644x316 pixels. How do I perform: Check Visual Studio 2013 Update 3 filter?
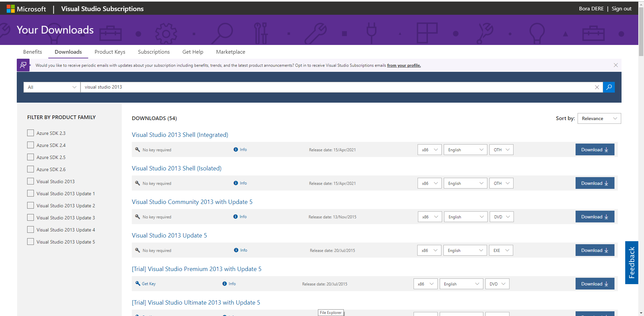pyautogui.click(x=31, y=217)
